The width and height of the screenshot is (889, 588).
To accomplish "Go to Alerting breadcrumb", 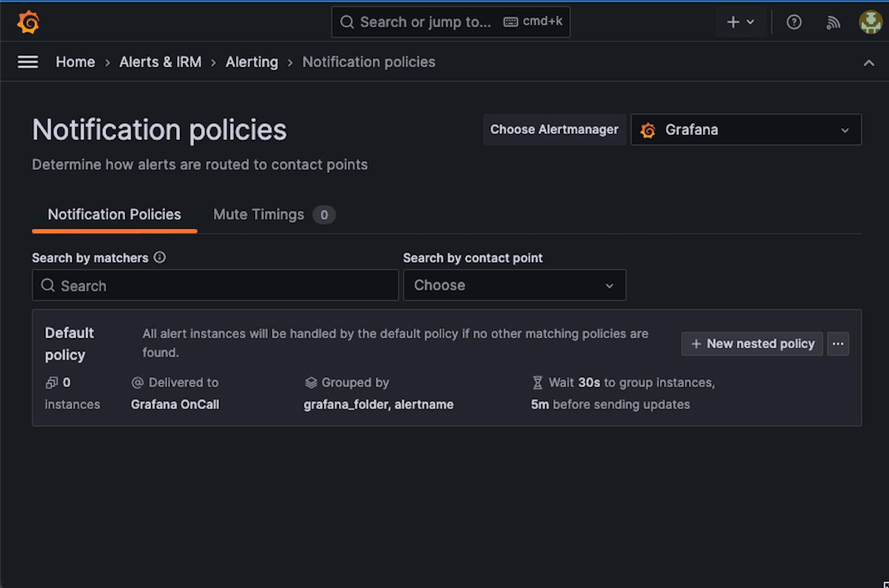I will [x=252, y=62].
